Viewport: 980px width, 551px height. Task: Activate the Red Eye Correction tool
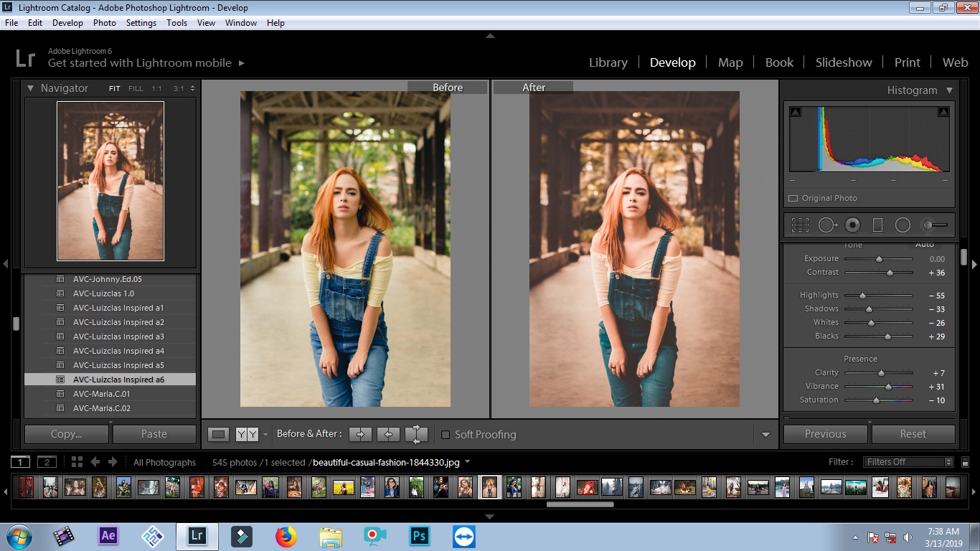[852, 225]
